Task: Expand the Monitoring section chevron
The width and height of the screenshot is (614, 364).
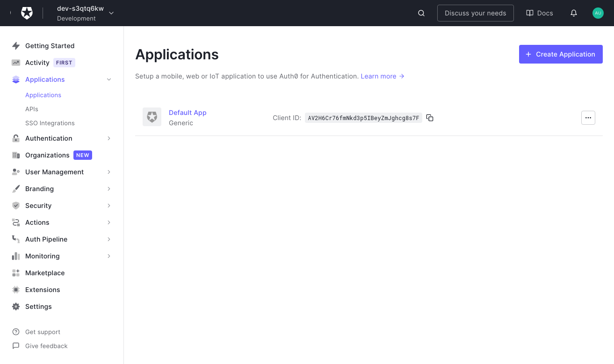Action: tap(109, 256)
